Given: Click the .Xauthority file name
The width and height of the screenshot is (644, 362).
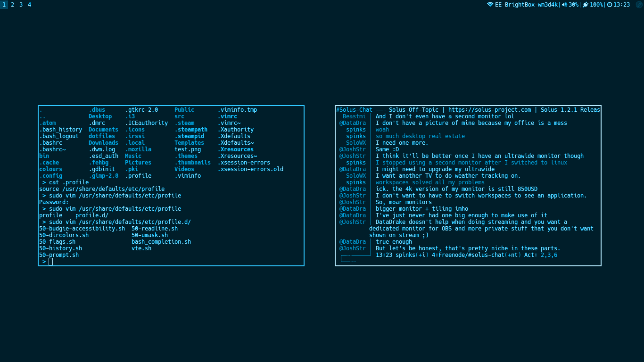Looking at the screenshot, I should pyautogui.click(x=236, y=130).
